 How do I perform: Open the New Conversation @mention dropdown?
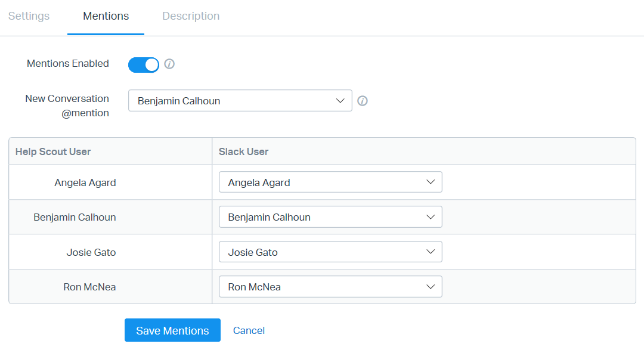coord(240,101)
